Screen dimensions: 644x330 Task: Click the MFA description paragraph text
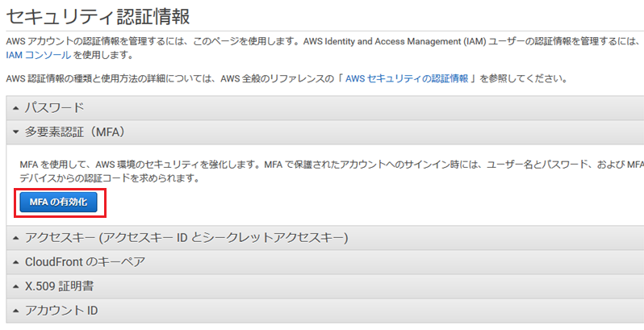[332, 172]
